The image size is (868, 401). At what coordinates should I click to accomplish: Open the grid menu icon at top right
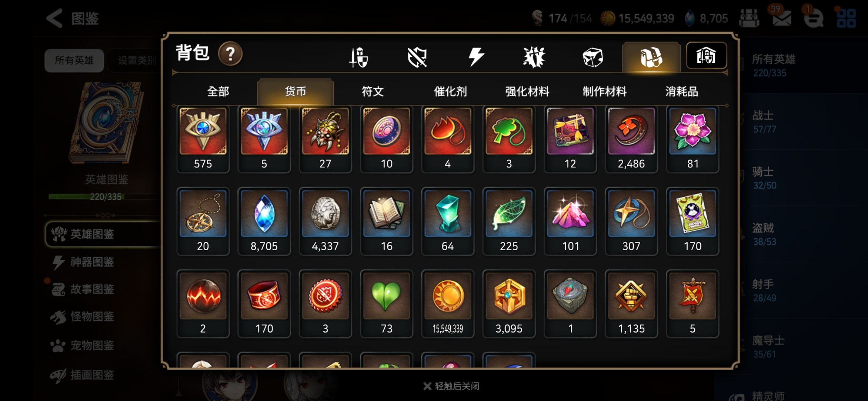coord(846,18)
